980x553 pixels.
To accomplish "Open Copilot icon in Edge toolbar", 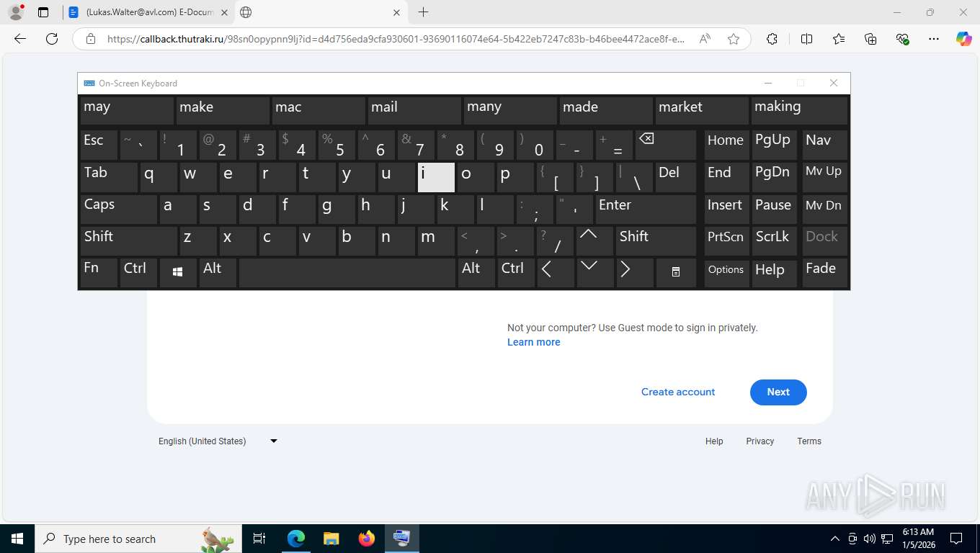I will pyautogui.click(x=963, y=39).
